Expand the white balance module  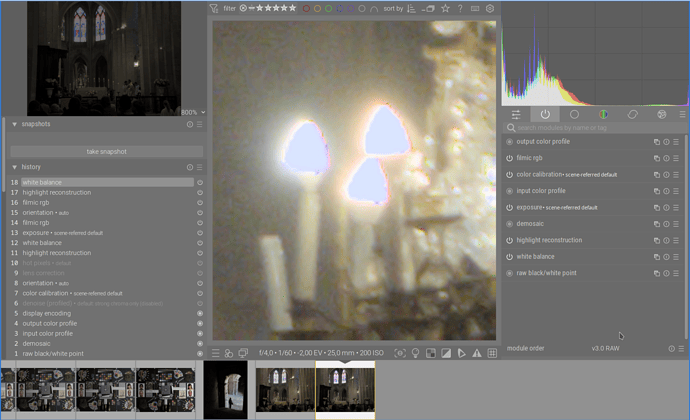click(x=535, y=256)
